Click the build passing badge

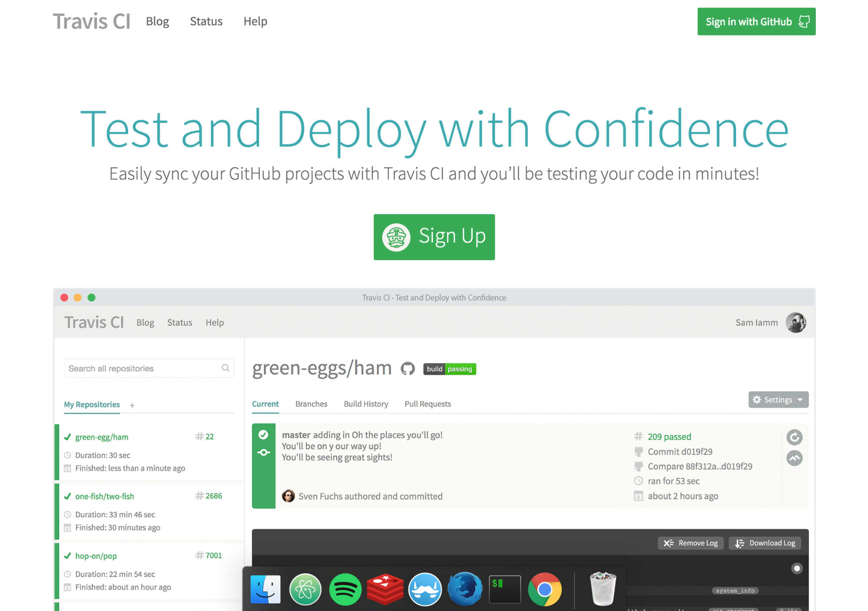449,369
